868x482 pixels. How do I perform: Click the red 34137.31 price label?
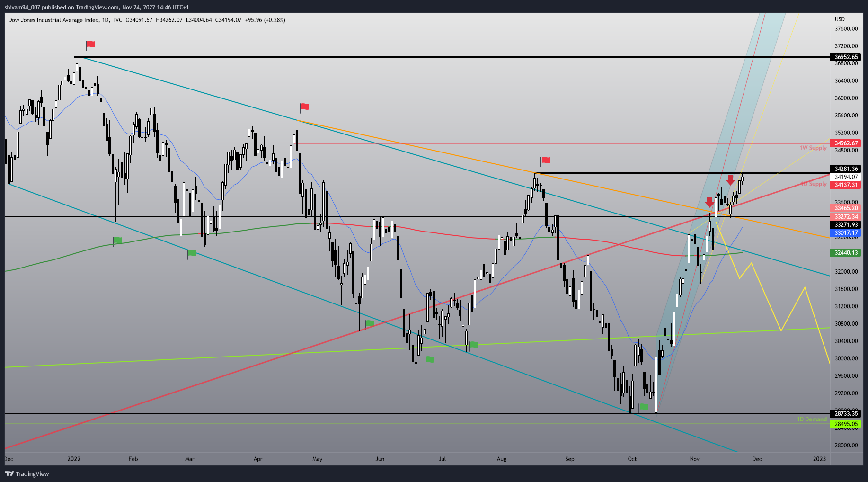[x=846, y=185]
